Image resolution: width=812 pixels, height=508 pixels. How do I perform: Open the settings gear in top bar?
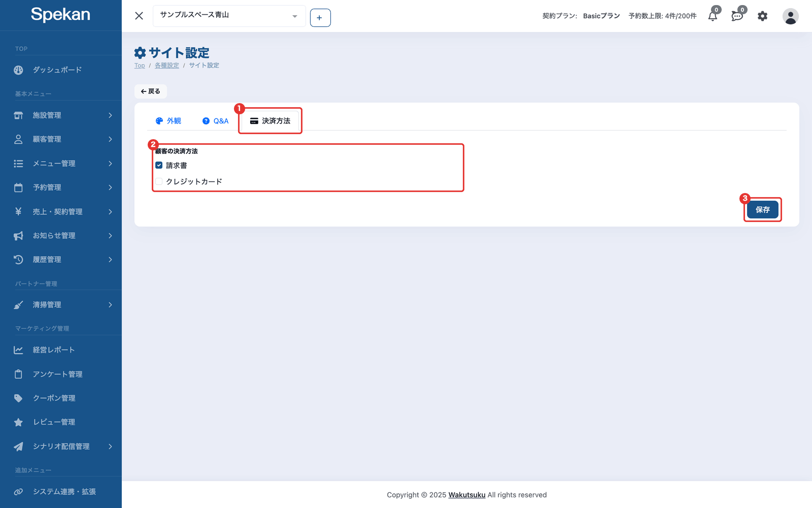(762, 16)
